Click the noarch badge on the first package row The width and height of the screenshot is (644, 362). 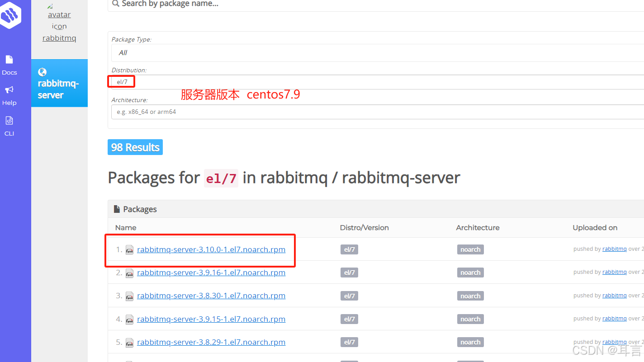coord(470,249)
